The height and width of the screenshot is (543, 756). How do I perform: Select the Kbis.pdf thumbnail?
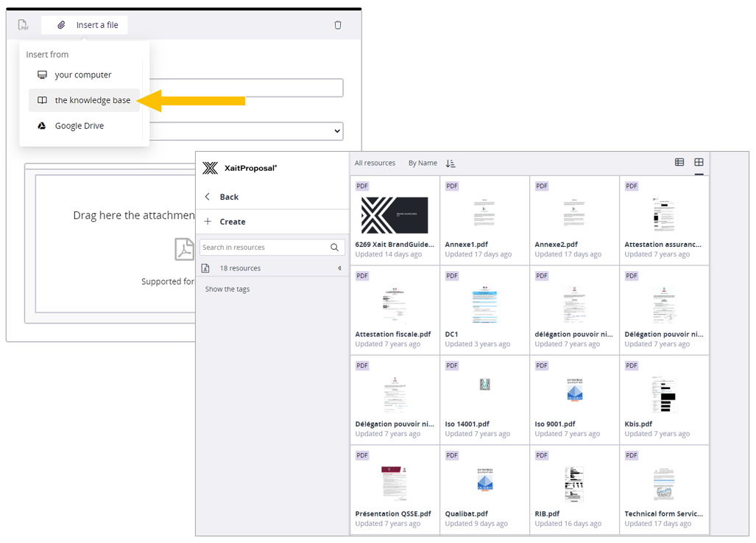point(663,394)
